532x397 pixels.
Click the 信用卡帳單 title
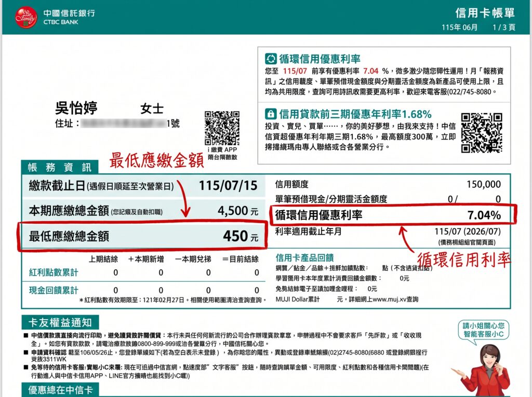[x=485, y=13]
